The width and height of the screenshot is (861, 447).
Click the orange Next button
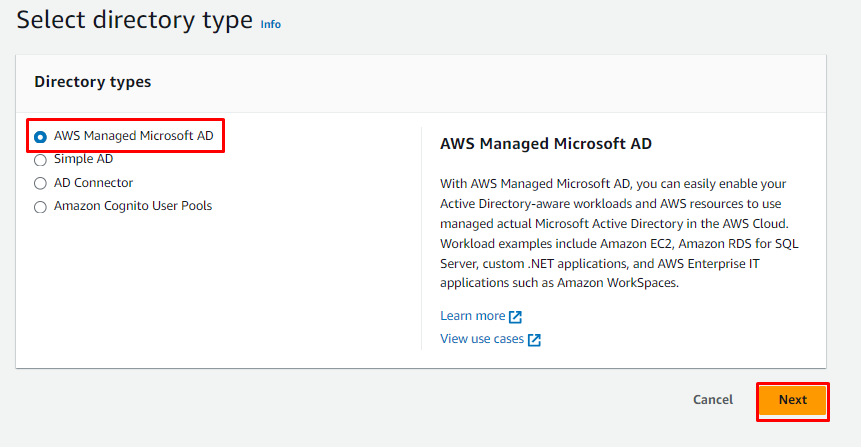coord(792,400)
